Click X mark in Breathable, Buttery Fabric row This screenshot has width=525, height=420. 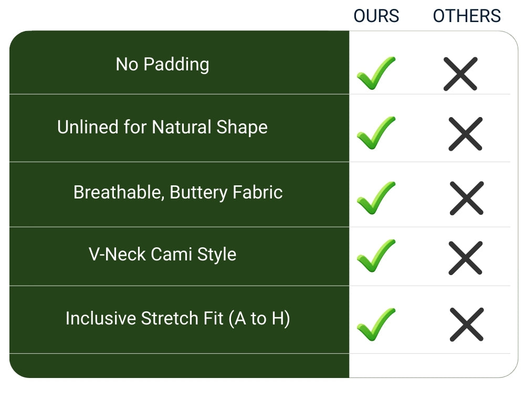click(466, 198)
